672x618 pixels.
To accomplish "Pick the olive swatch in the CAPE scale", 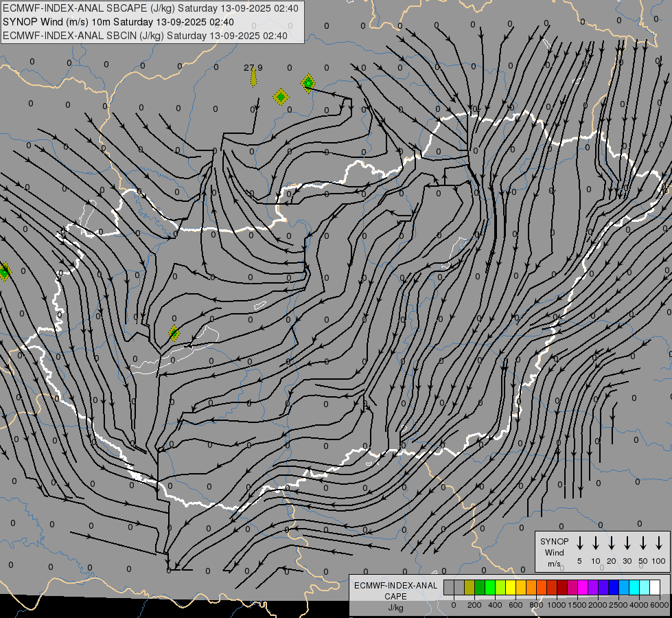I will [470, 587].
